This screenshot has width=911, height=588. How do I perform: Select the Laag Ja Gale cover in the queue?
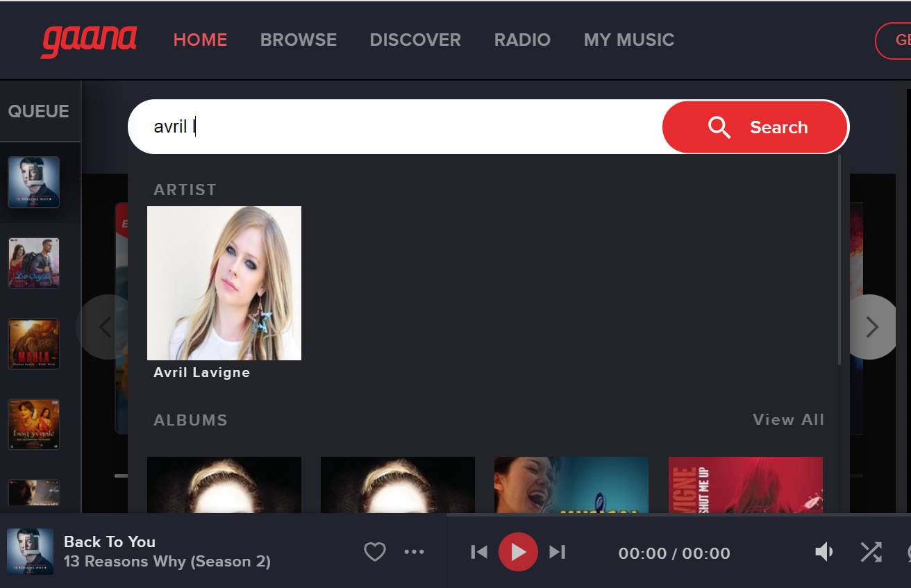click(x=33, y=424)
